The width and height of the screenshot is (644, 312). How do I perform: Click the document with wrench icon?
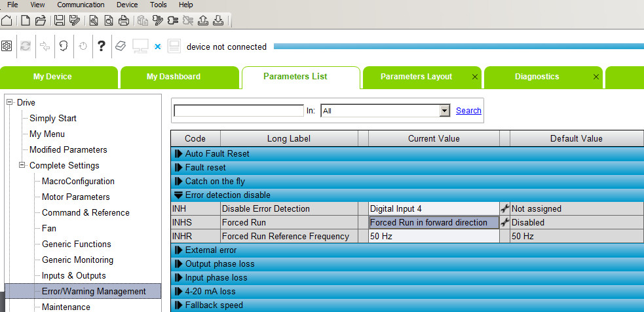(x=94, y=20)
